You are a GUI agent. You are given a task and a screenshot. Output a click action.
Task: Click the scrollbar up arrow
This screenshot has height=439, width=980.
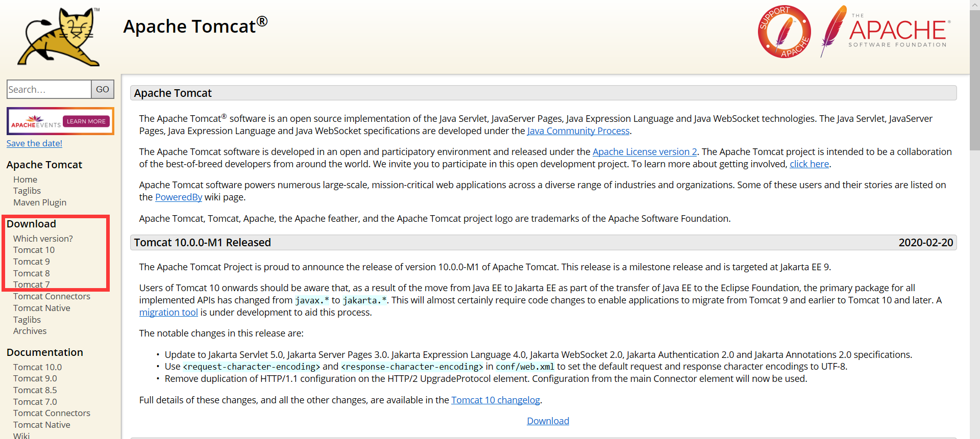975,5
